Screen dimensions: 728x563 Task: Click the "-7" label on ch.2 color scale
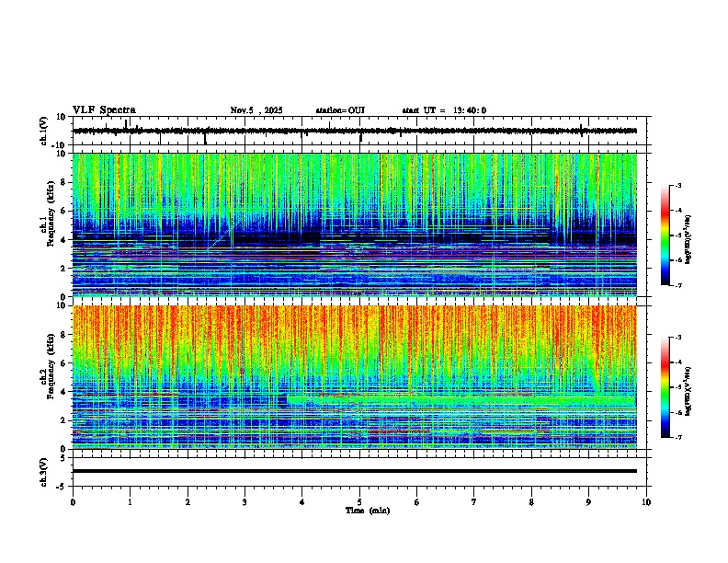coord(677,437)
